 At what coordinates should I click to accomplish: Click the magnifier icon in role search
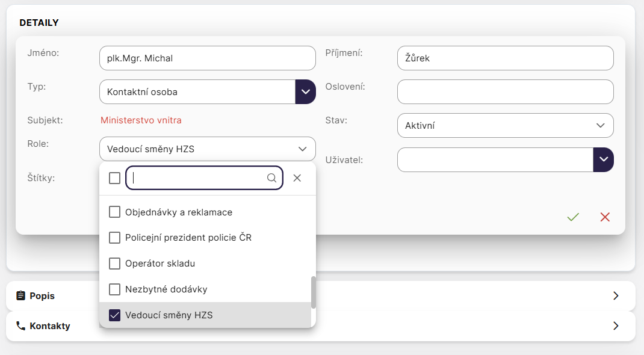point(271,178)
